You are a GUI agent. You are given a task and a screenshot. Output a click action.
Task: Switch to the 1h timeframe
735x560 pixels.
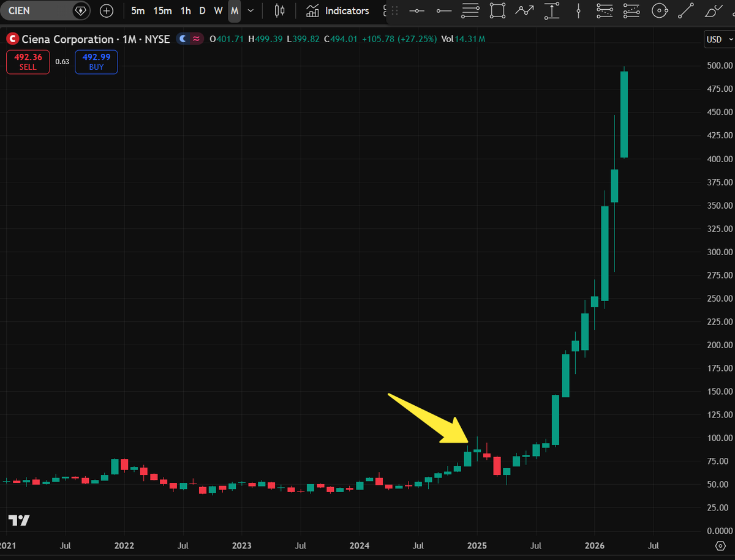186,10
